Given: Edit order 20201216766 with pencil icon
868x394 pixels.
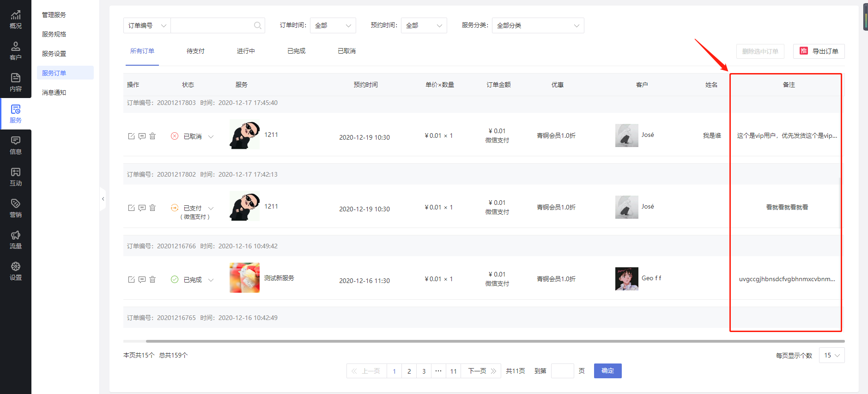Looking at the screenshot, I should 131,280.
